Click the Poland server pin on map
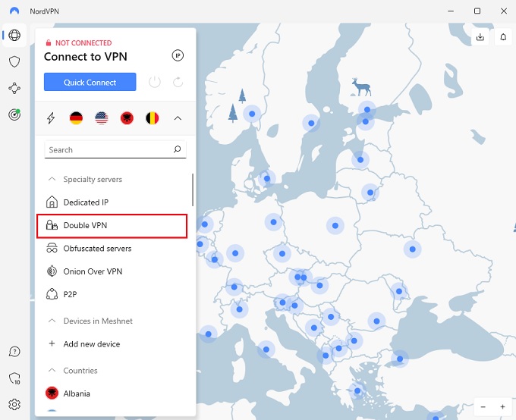 coord(335,226)
